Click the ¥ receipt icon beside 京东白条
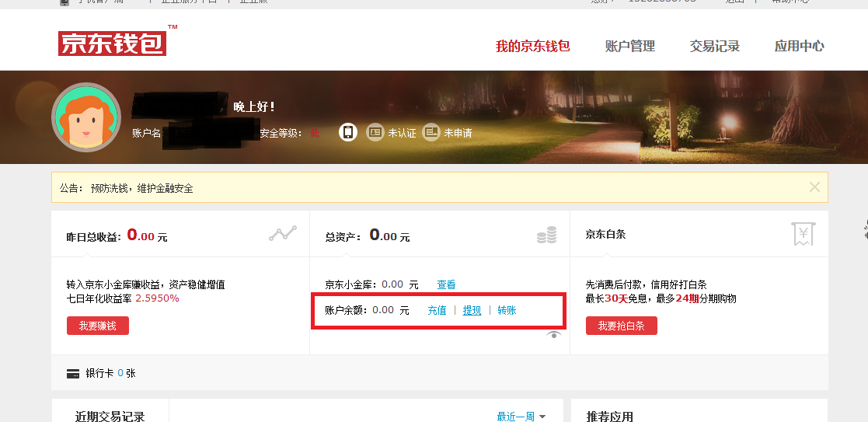 [x=803, y=234]
